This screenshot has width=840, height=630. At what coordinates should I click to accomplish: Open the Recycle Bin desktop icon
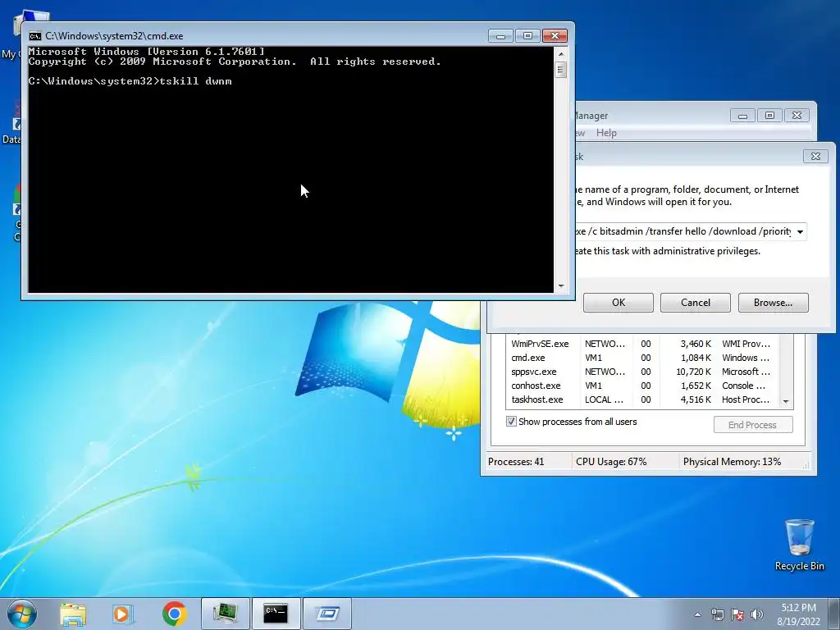(799, 545)
